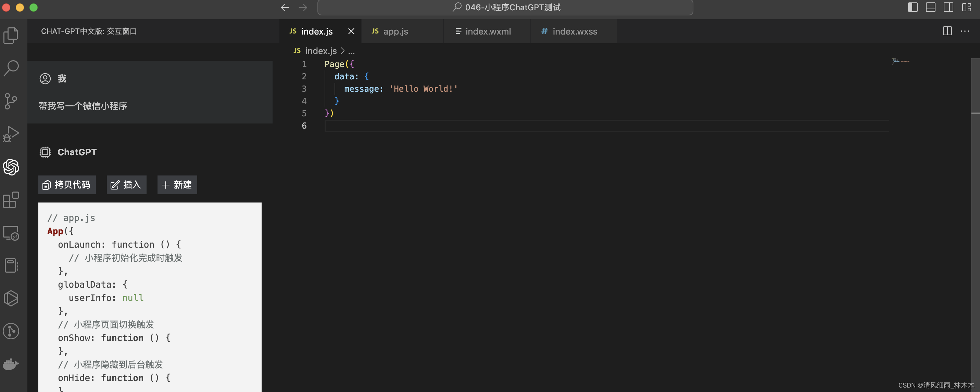This screenshot has width=980, height=392.
Task: Split the editor to the right
Action: [947, 31]
